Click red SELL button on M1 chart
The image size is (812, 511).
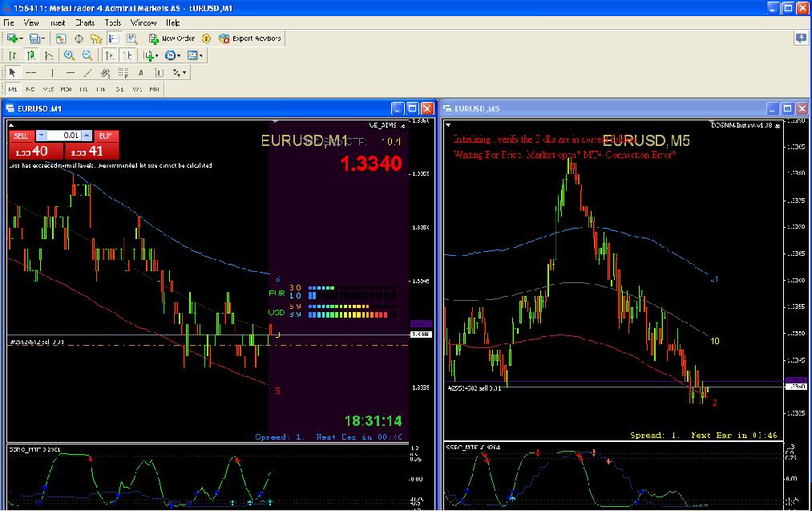[x=21, y=136]
